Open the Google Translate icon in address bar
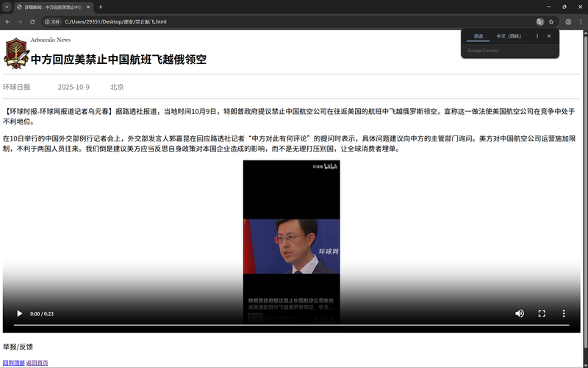588x368 pixels. click(x=540, y=22)
